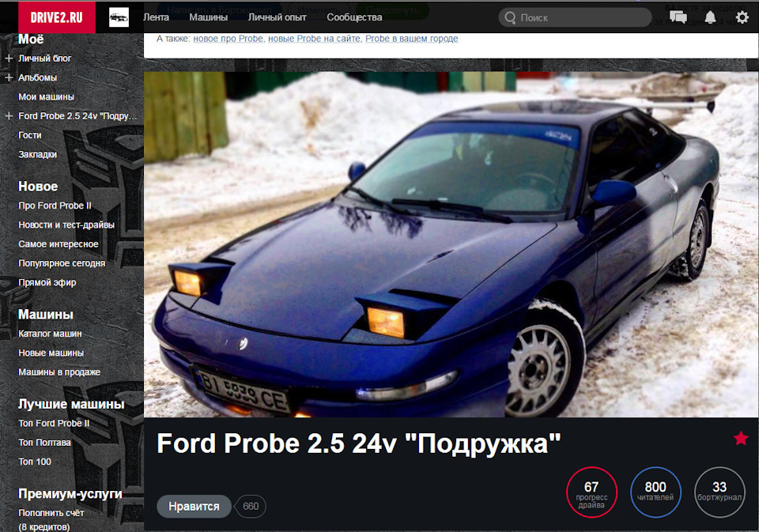Open Гости in sidebar
The height and width of the screenshot is (532, 759).
point(29,135)
